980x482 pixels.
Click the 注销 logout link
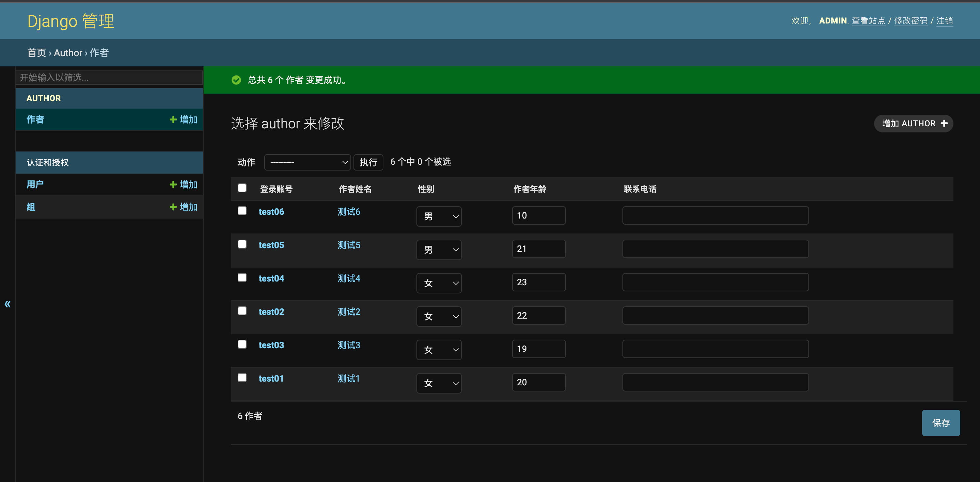coord(945,21)
